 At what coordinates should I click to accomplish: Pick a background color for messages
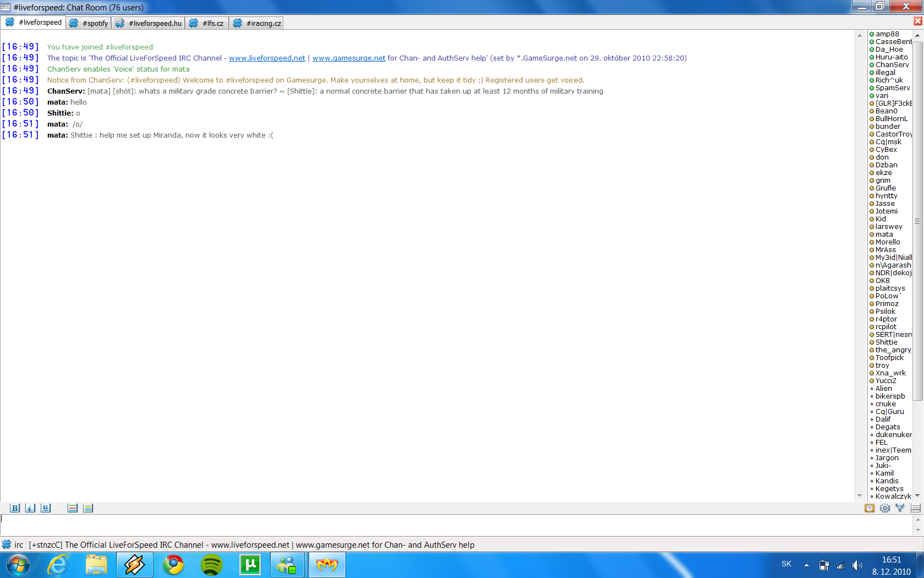click(88, 508)
